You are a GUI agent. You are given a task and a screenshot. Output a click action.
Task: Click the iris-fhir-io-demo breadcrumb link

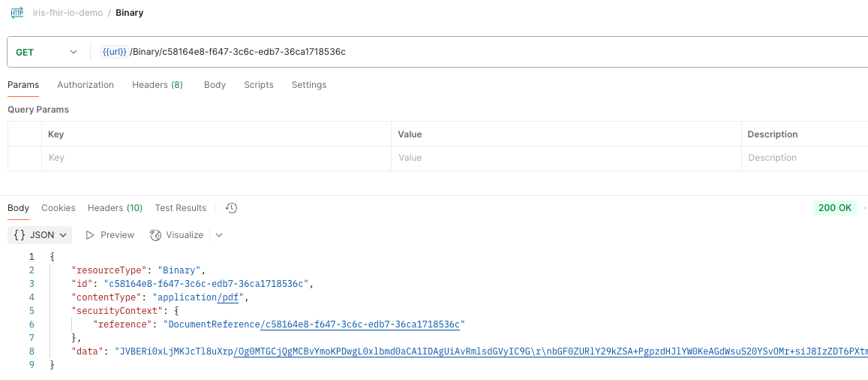(x=68, y=13)
